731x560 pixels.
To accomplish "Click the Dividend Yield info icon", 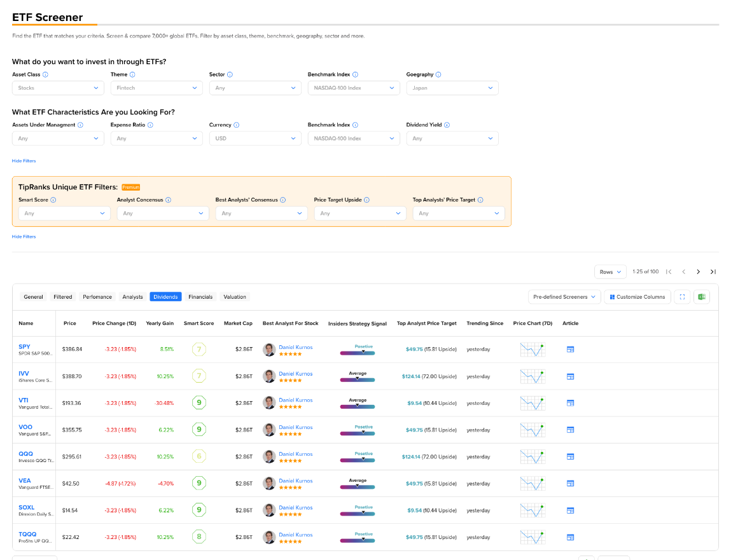I will pos(447,125).
